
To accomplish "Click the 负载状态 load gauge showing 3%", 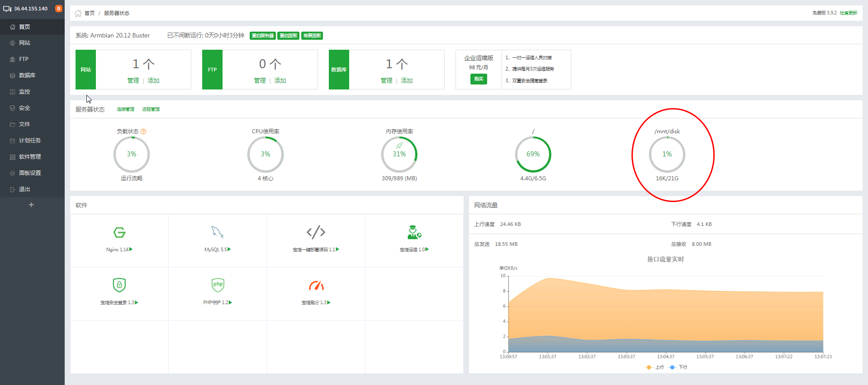I will [x=132, y=154].
